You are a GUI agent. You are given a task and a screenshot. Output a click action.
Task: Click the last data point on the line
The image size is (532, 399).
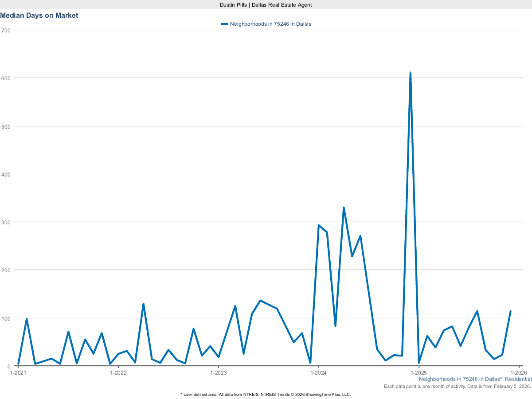(x=510, y=311)
